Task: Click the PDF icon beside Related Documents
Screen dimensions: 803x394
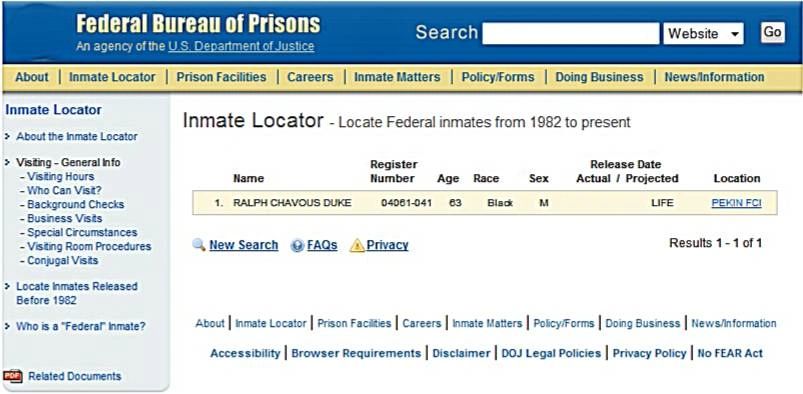Action: [13, 376]
